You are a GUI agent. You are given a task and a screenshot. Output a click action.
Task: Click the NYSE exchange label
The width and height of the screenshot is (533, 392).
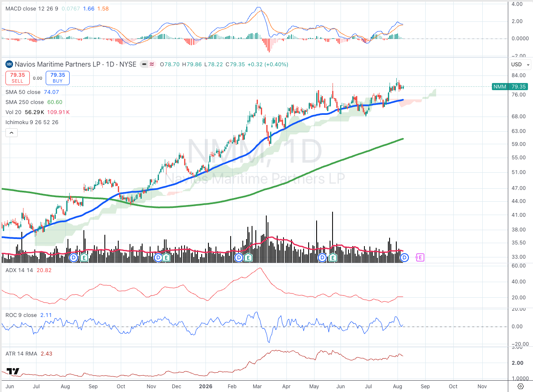(x=128, y=64)
